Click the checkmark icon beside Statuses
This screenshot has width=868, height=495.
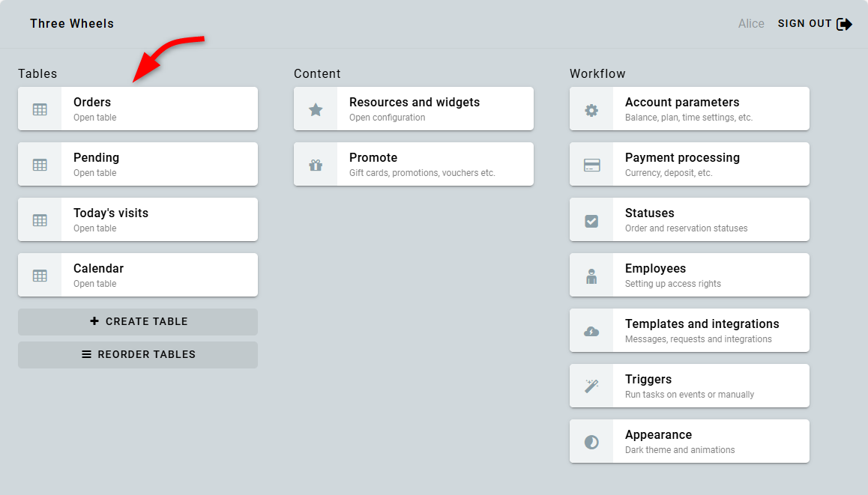click(x=591, y=220)
